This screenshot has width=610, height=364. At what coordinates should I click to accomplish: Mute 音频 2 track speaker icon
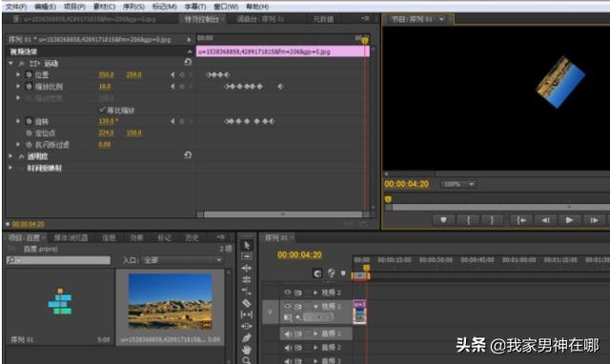pyautogui.click(x=288, y=348)
